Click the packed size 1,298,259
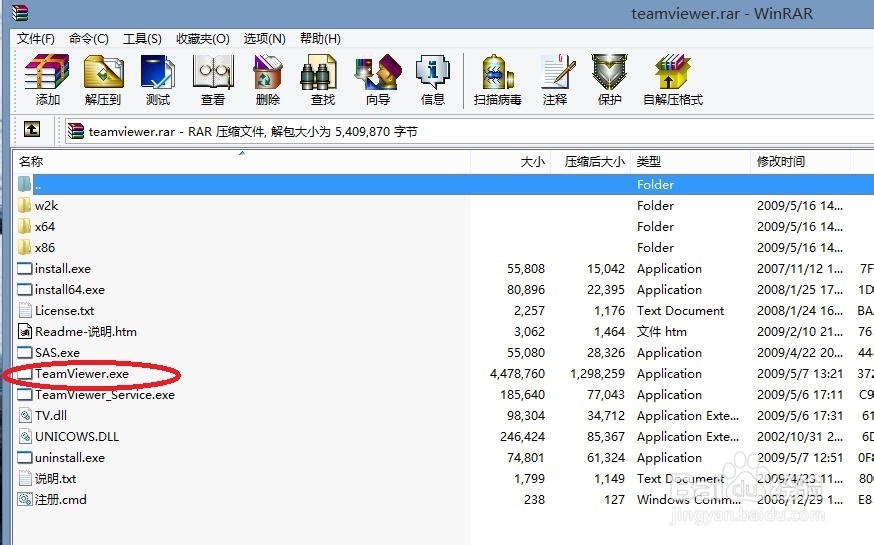Image resolution: width=874 pixels, height=545 pixels. (597, 373)
